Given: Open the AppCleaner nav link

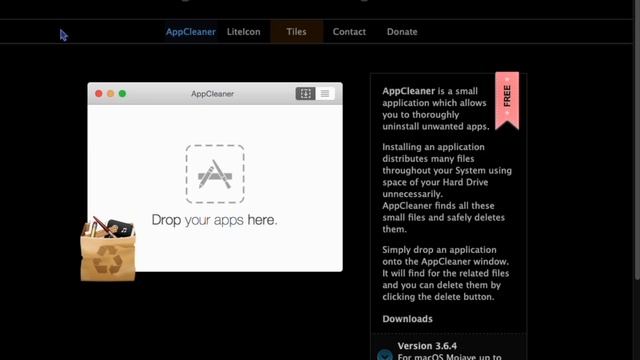Looking at the screenshot, I should click(x=191, y=32).
